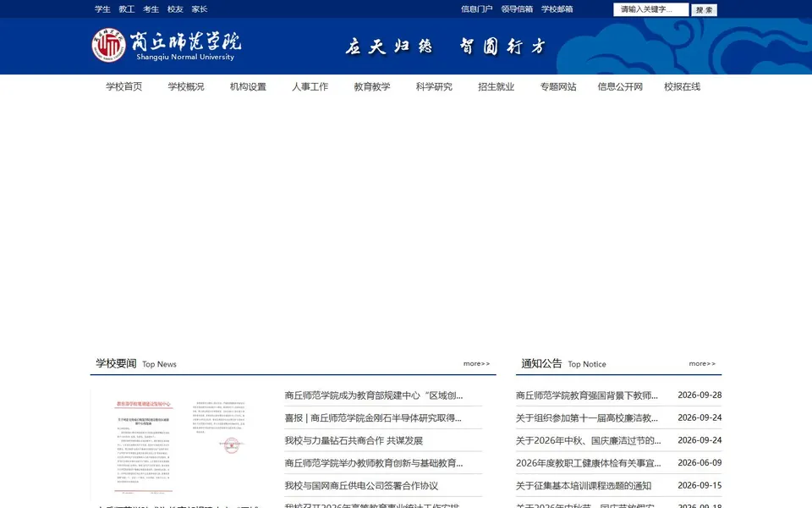Select 专题网站 in navigation menu
This screenshot has height=508, width=812.
pyautogui.click(x=558, y=86)
